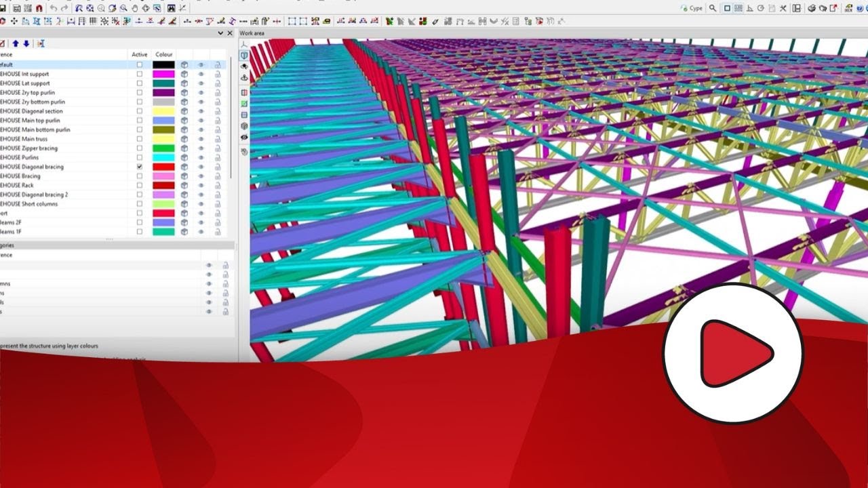The image size is (868, 488).
Task: Collapse the layers panel with the chevron arrow
Action: click(x=220, y=33)
